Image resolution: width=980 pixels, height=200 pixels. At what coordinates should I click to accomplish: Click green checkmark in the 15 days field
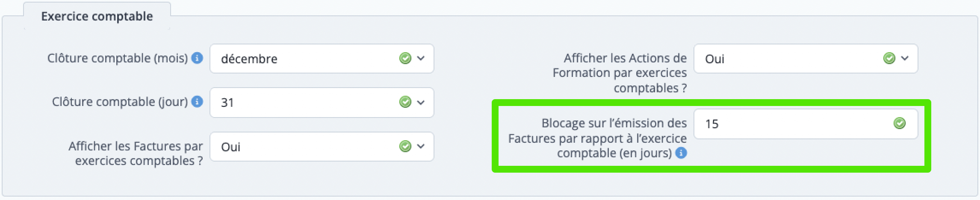tap(900, 124)
